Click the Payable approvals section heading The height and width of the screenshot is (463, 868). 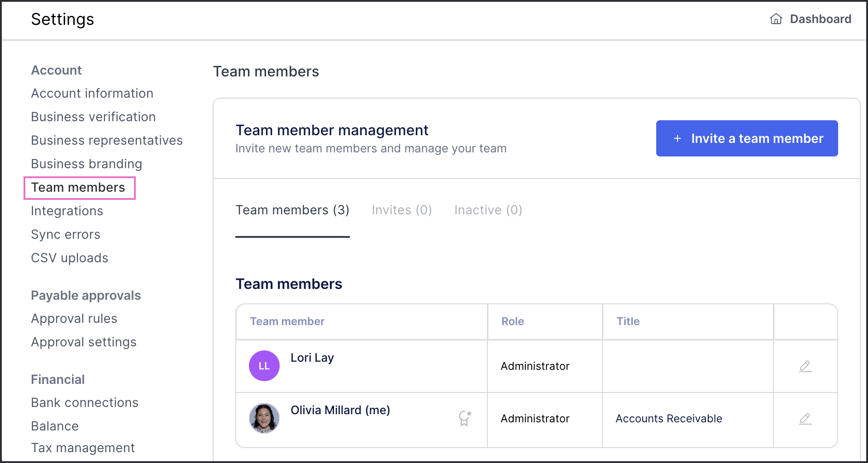click(86, 295)
